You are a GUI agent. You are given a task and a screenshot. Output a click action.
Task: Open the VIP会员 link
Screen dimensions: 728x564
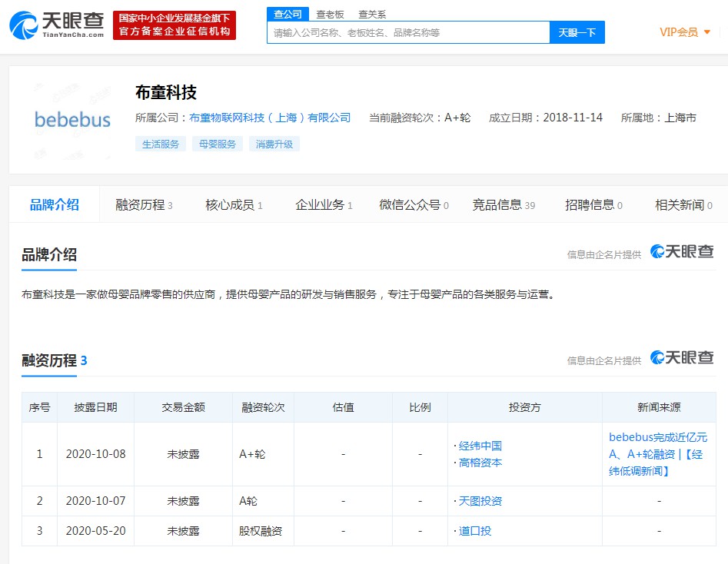click(679, 32)
